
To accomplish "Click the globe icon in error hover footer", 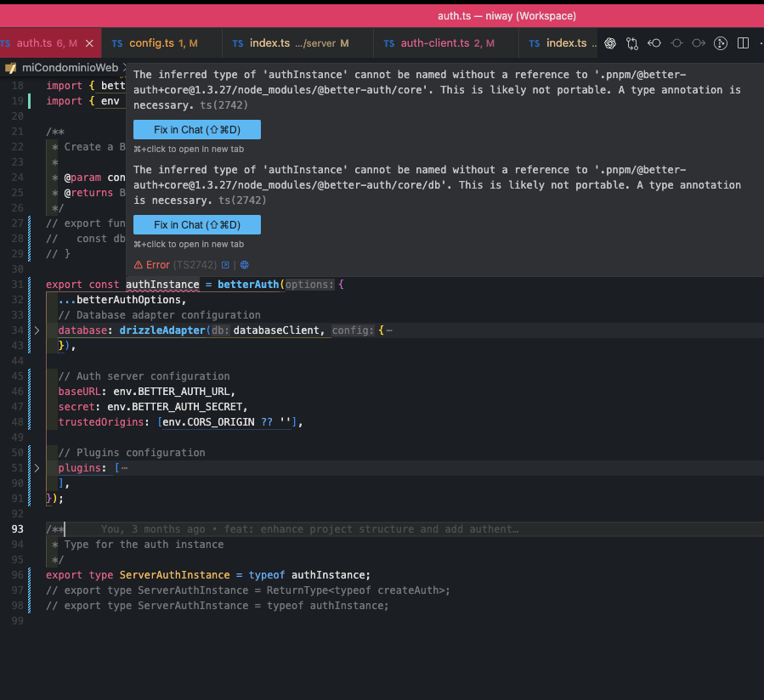I will point(245,265).
